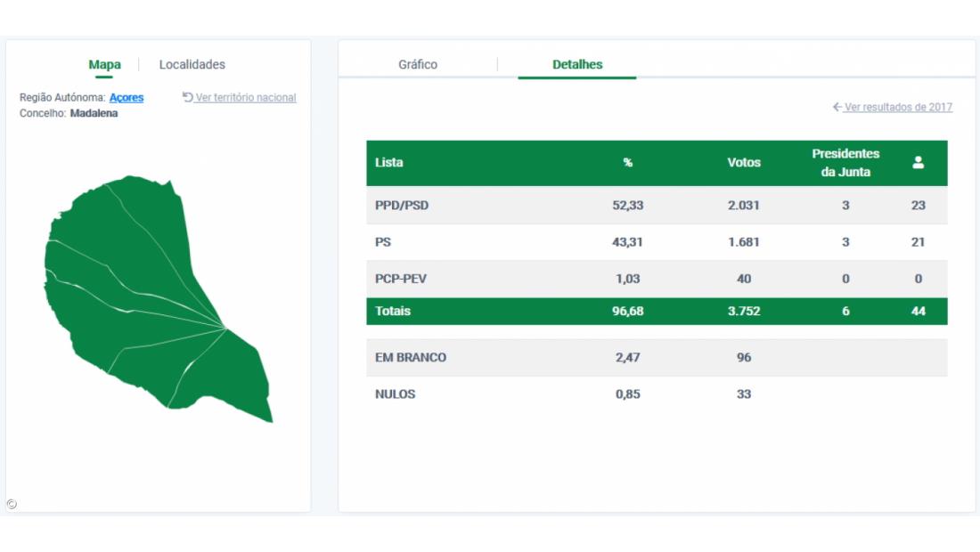
Task: Click the Presidentes da Junta column header
Action: tap(845, 163)
